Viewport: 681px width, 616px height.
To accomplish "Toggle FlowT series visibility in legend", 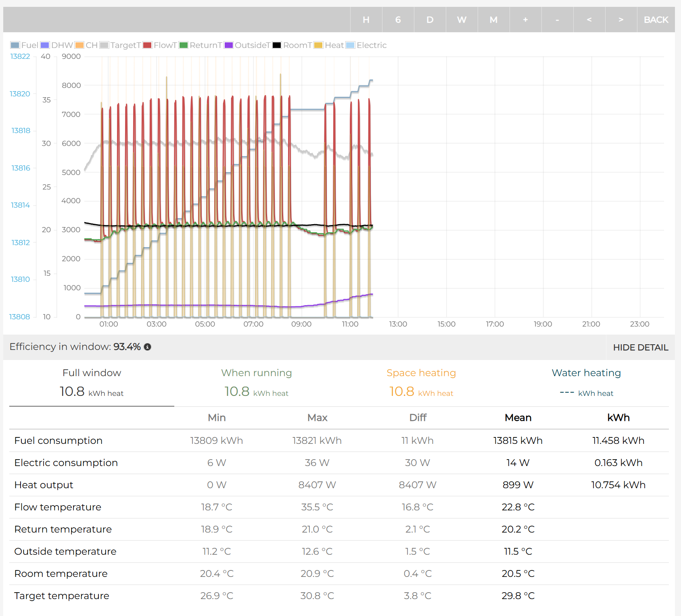I will (x=160, y=45).
